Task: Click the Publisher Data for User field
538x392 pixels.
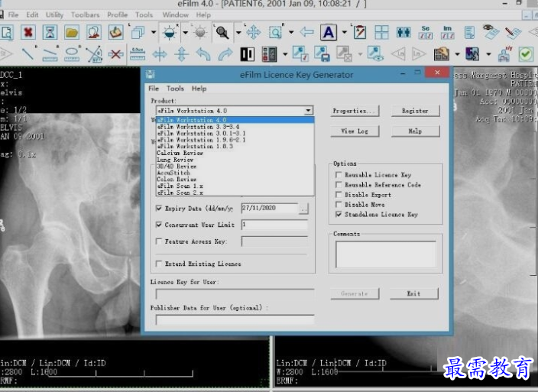Action: point(235,319)
